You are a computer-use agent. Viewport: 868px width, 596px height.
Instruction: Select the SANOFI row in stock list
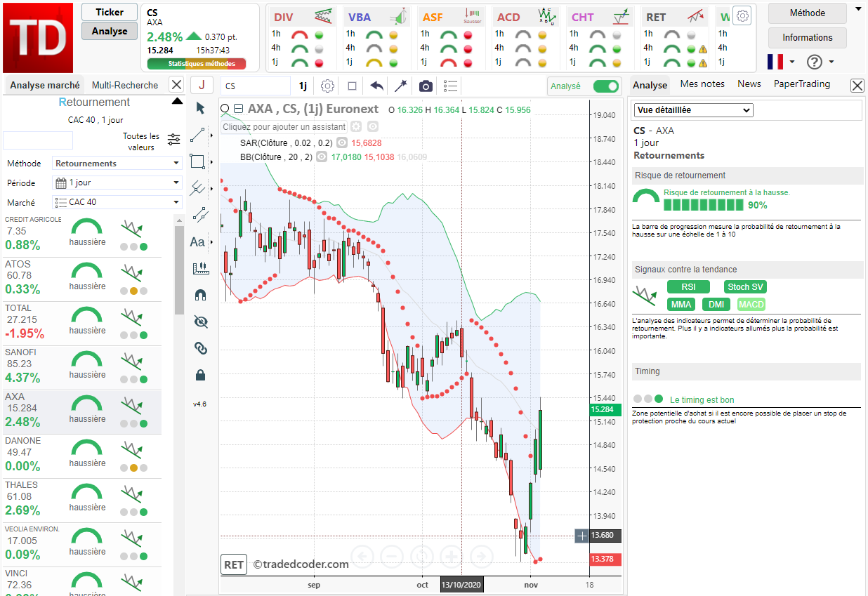coord(82,368)
